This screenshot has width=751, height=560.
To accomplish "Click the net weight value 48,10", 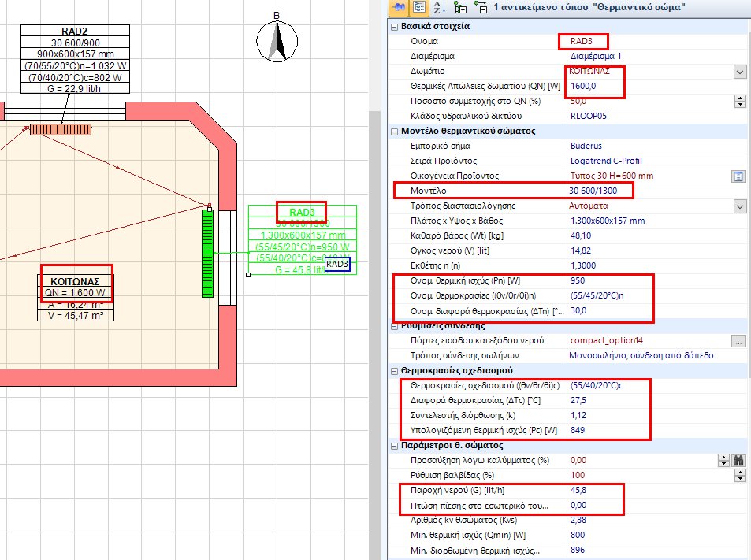I will coord(581,235).
